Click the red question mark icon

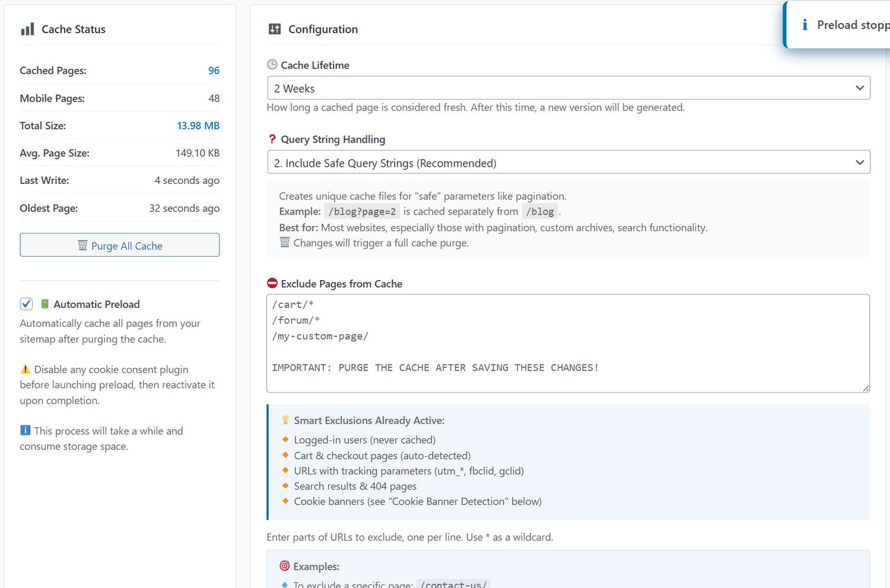pyautogui.click(x=272, y=139)
